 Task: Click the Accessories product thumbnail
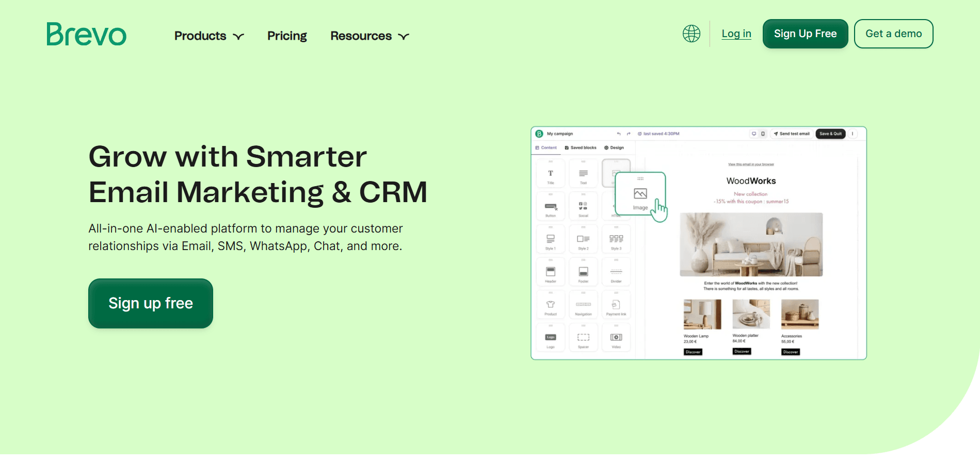[x=800, y=314]
